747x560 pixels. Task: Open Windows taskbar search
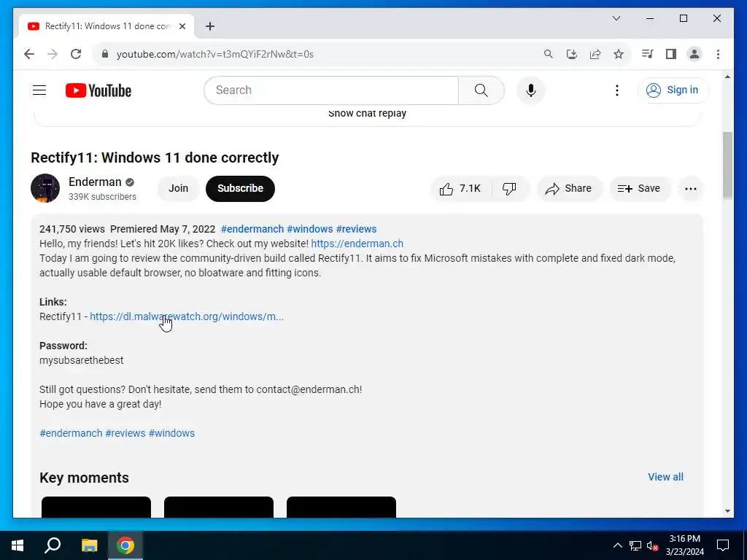pos(53,545)
